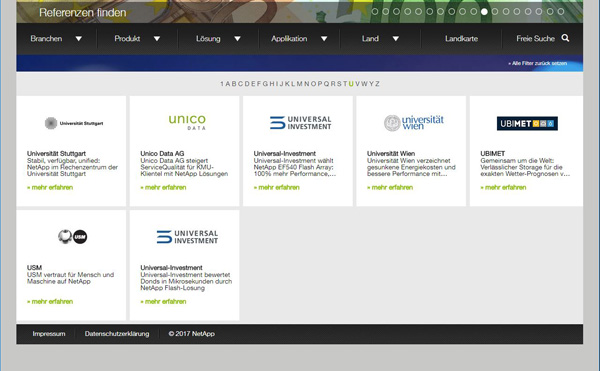Click mehr erfahren for EF540 Flash Array
Viewport: 600px width, 371px height.
(x=277, y=187)
